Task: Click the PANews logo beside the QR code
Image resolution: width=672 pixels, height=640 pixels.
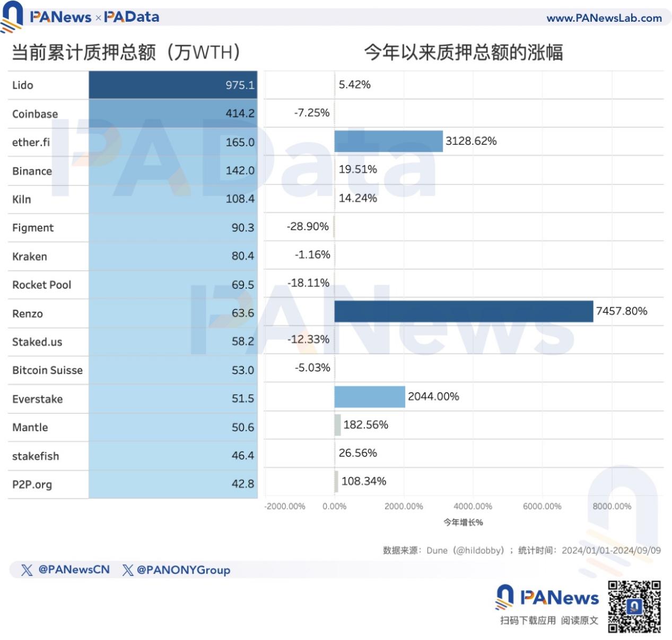Action: 547,598
